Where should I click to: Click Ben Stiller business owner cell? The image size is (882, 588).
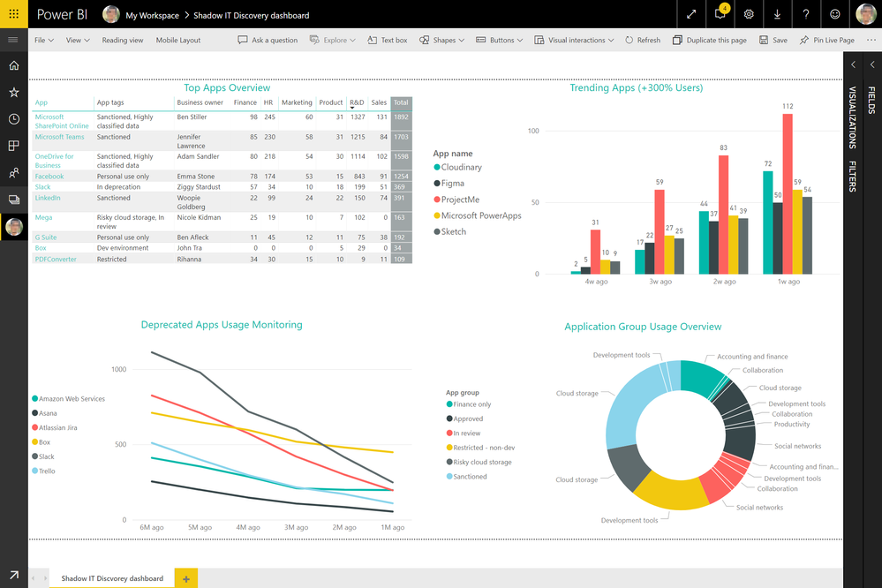[x=192, y=117]
